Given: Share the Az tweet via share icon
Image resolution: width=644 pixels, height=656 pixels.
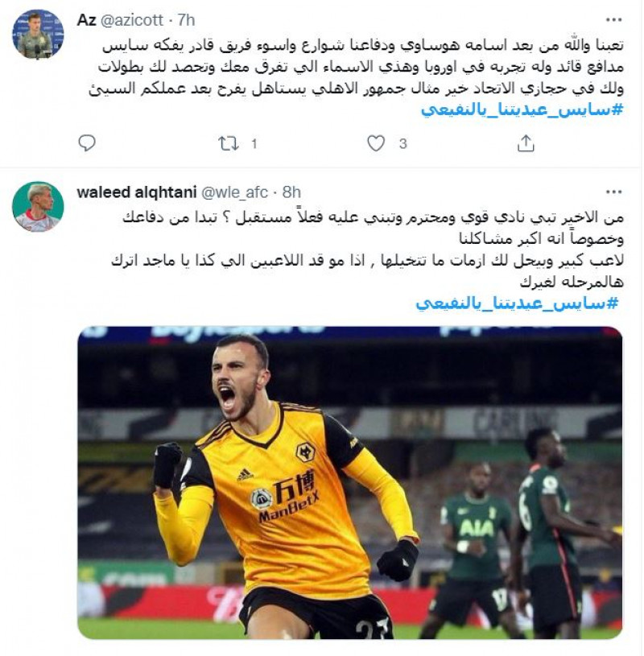Looking at the screenshot, I should 526,143.
